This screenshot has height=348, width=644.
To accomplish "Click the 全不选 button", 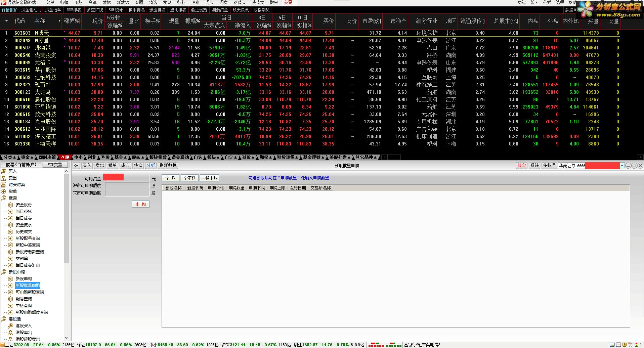I will tap(189, 178).
